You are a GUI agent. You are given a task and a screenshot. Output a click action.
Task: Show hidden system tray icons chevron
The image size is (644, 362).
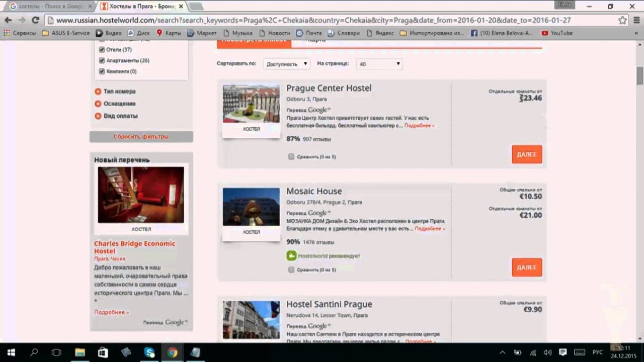(x=502, y=352)
